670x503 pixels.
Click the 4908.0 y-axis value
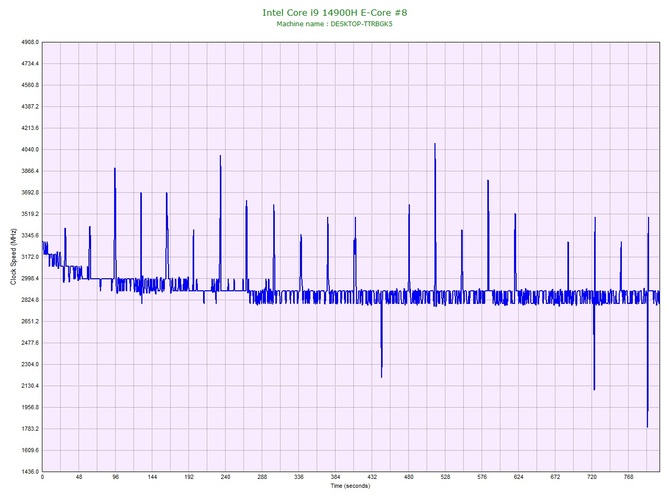click(30, 42)
